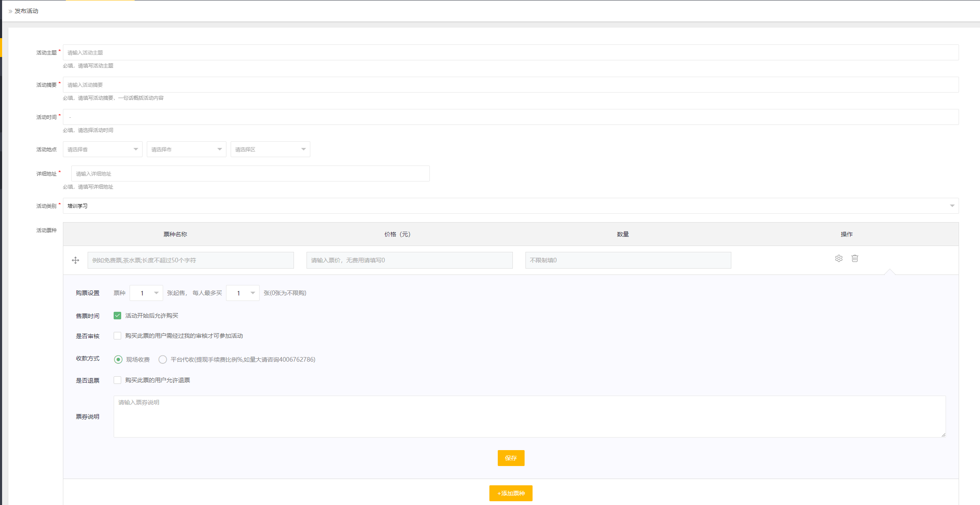Select 现场收费 radio button
980x505 pixels.
click(x=118, y=360)
